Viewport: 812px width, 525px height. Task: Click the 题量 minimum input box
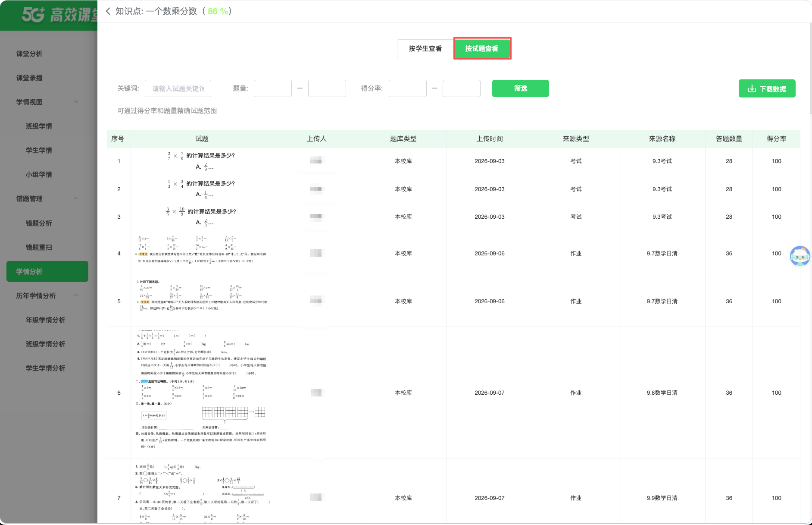[x=273, y=88]
